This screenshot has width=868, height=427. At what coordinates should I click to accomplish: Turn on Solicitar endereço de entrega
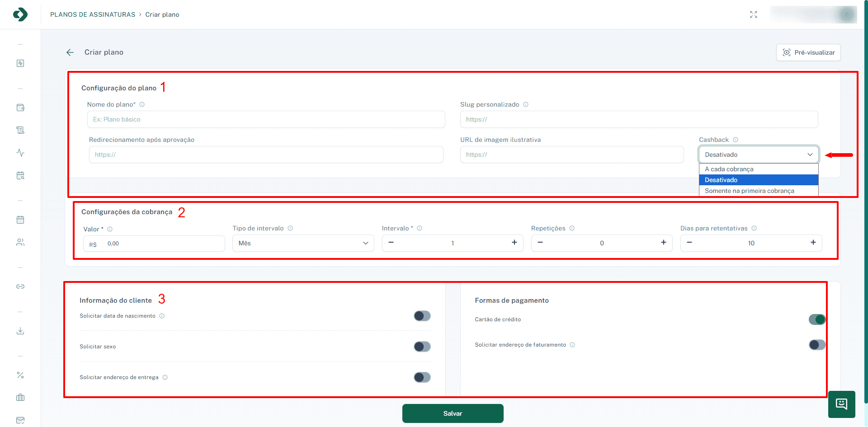click(x=422, y=377)
